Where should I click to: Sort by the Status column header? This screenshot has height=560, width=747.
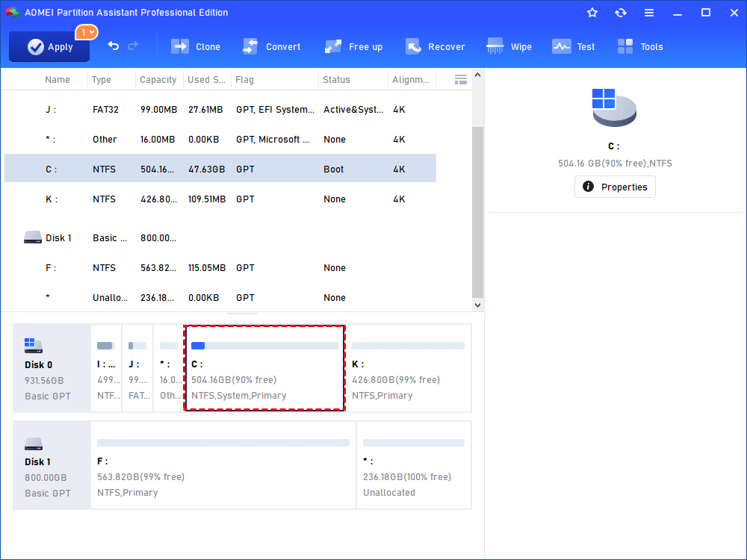pos(336,80)
